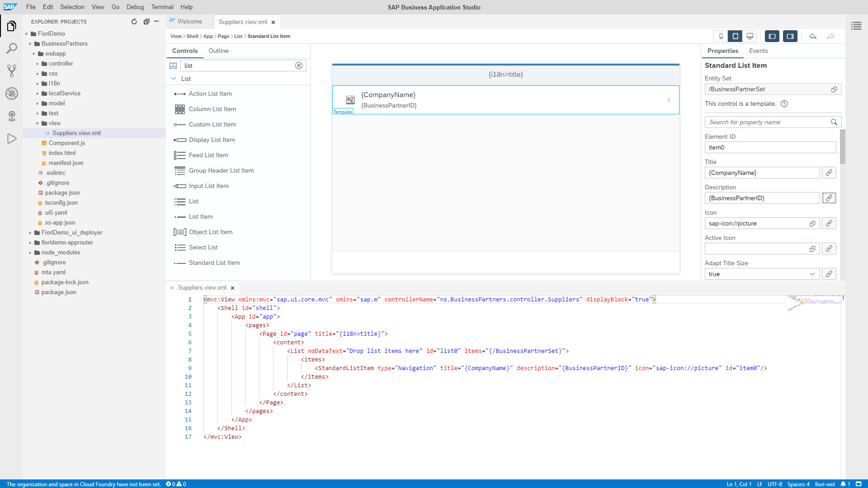Expand the localService folder
The image size is (868, 488).
click(37, 94)
